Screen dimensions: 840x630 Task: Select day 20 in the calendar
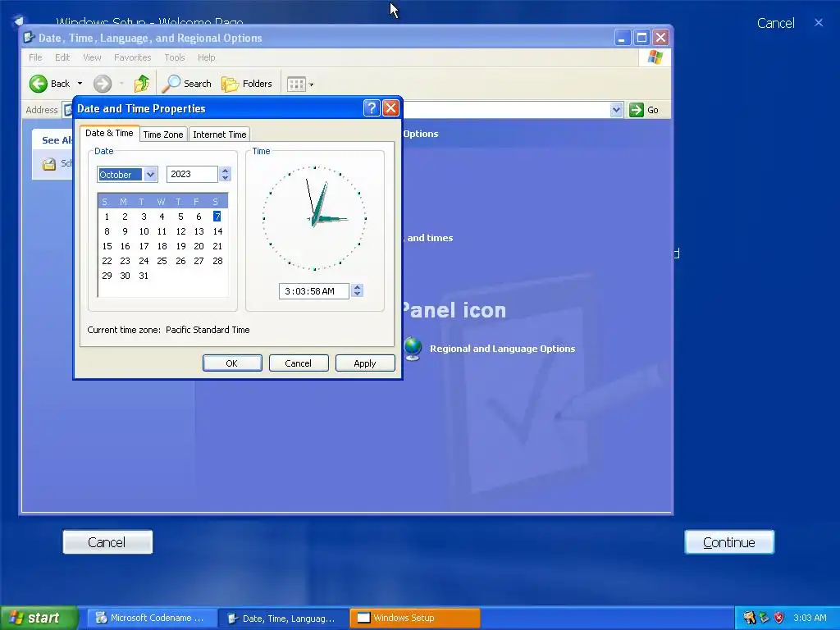199,246
